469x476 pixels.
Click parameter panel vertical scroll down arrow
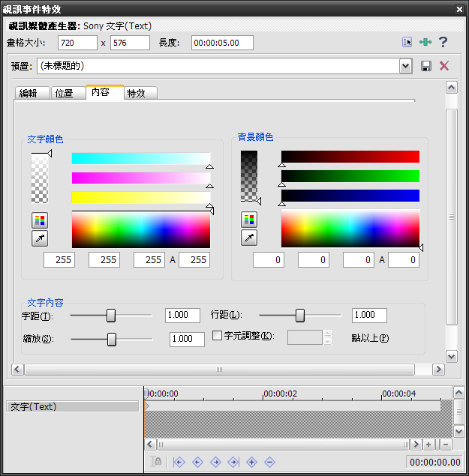pos(452,356)
